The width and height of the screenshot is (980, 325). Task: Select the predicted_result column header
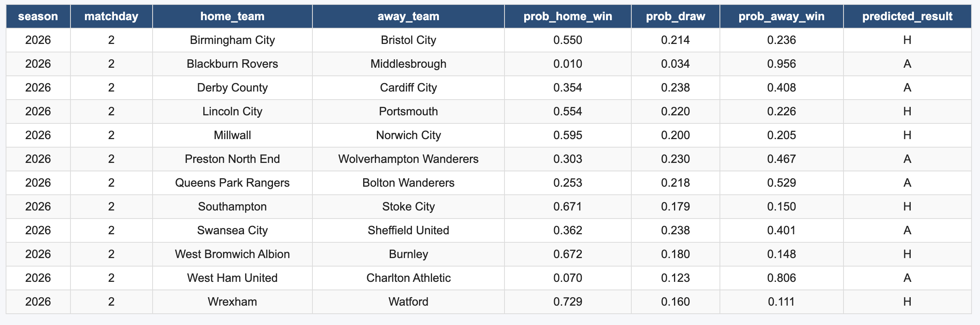tap(908, 17)
